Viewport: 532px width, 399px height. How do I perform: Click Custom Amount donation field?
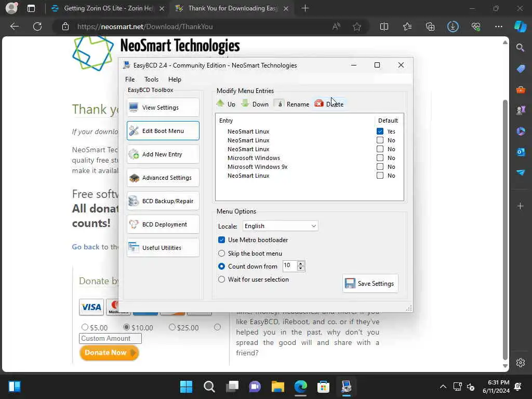[x=110, y=338]
